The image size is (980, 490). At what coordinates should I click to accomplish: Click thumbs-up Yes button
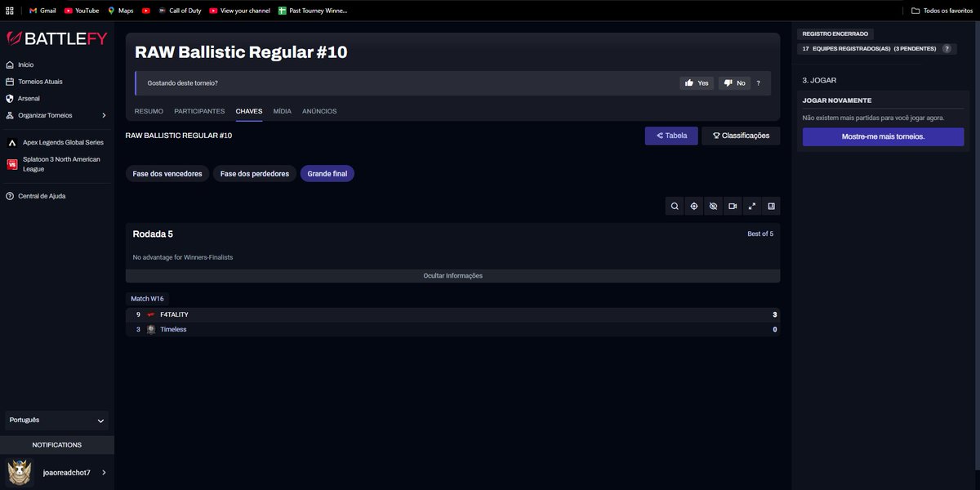coord(697,83)
